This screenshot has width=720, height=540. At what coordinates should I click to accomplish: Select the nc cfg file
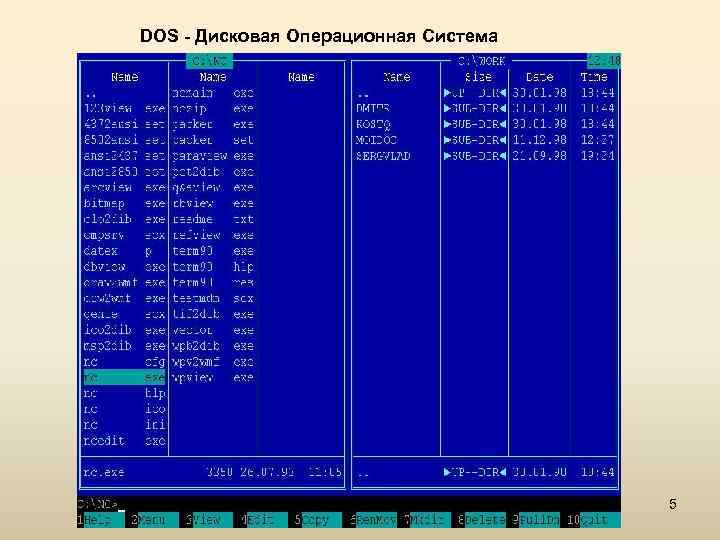(x=124, y=362)
